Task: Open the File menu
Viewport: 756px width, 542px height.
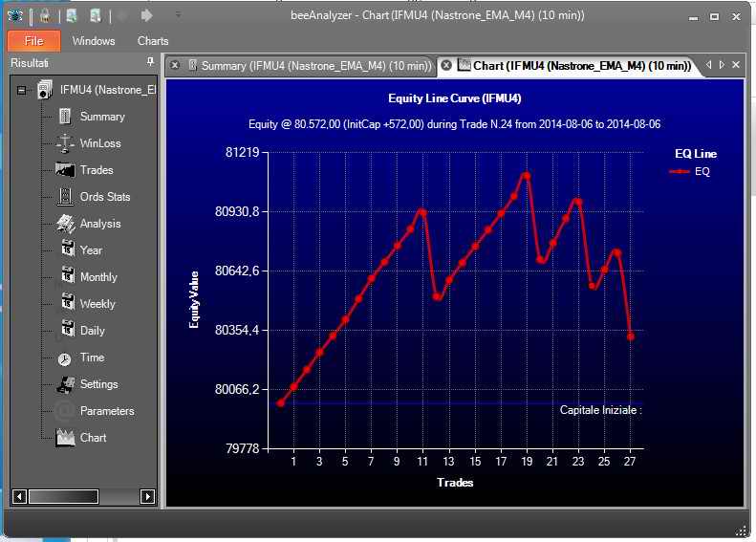Action: coord(34,41)
